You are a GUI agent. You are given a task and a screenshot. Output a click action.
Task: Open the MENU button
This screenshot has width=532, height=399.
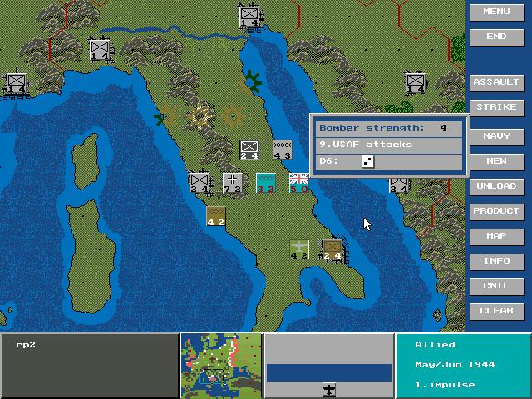point(496,12)
